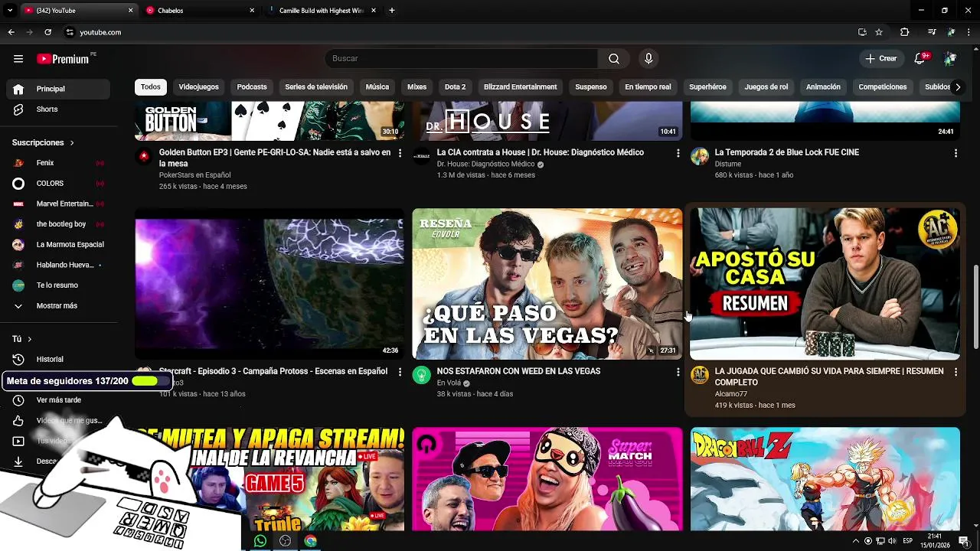Select Juegos de rol chip
This screenshot has width=980, height=551.
766,87
